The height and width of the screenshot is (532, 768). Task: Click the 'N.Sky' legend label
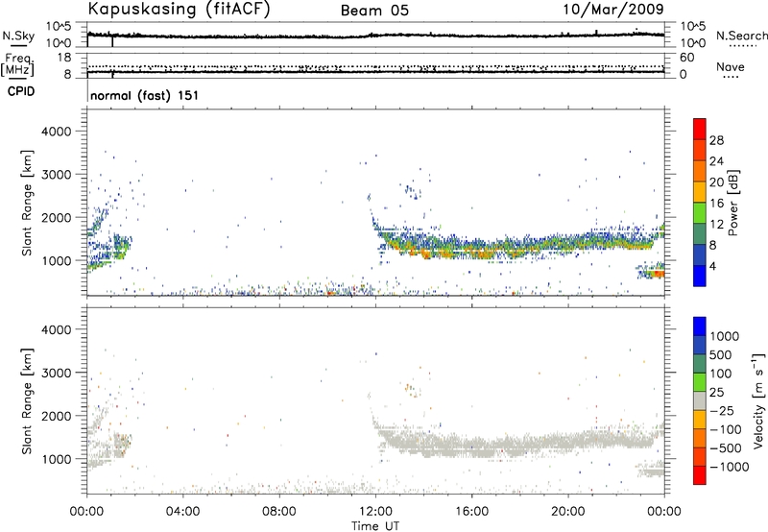(18, 36)
